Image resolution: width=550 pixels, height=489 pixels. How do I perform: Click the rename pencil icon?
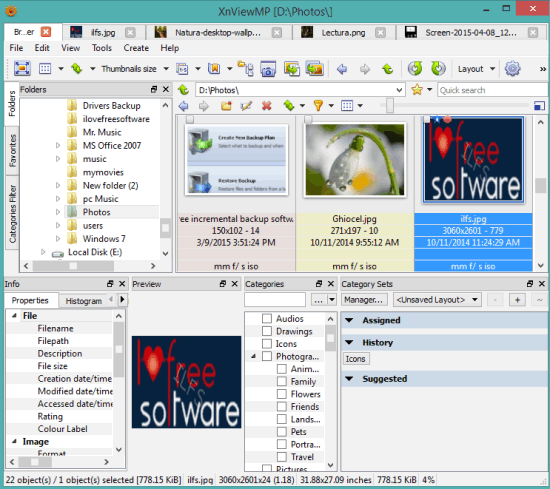[246, 105]
